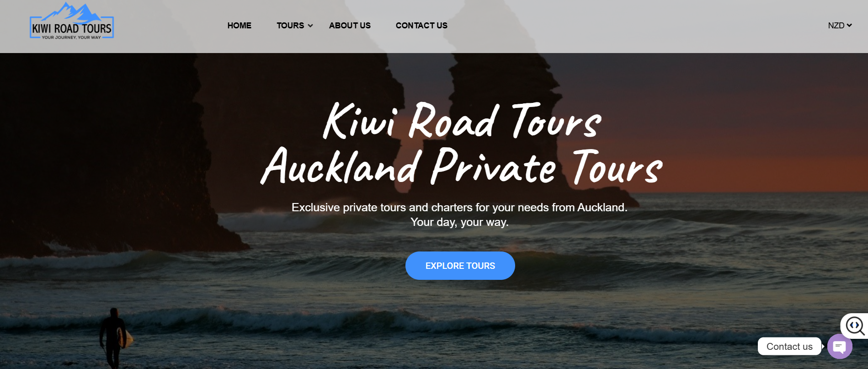This screenshot has height=369, width=868.
Task: Navigate to ABOUT US page
Action: [x=350, y=26]
